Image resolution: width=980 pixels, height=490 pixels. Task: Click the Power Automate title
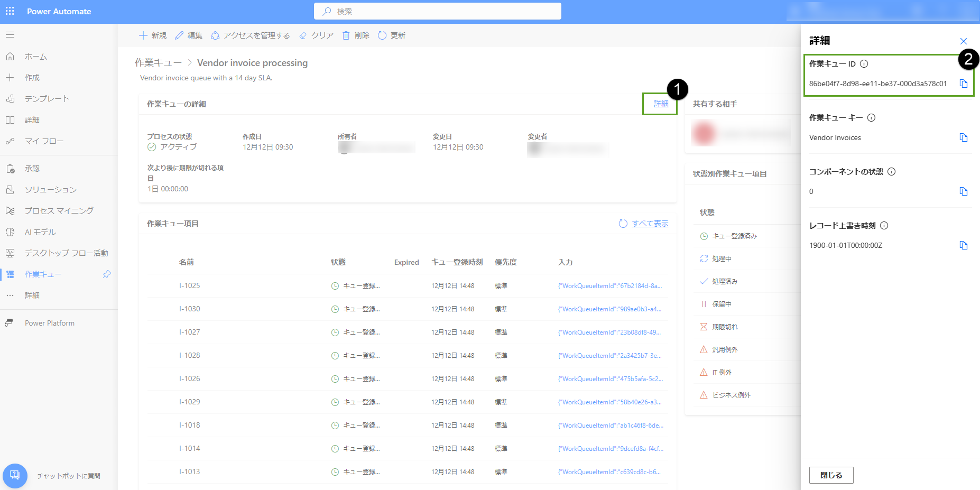(59, 11)
